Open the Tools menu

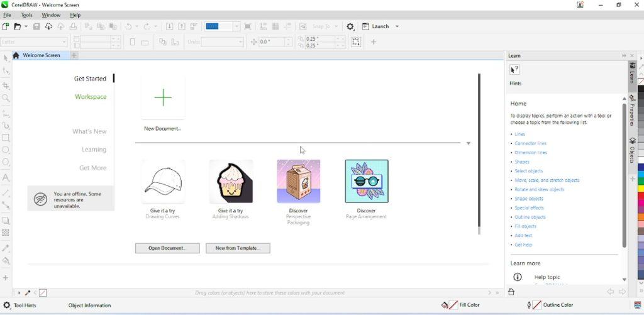click(26, 15)
